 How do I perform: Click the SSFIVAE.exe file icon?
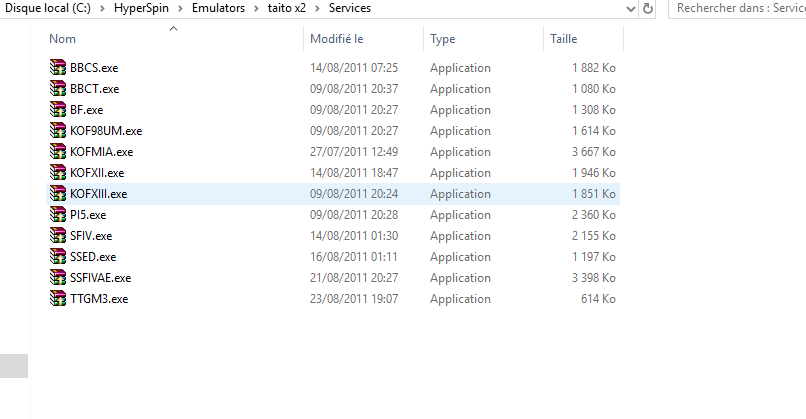tap(58, 278)
